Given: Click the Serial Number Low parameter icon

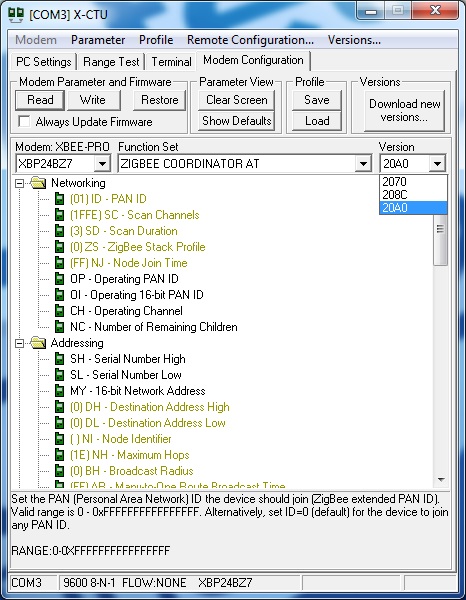Looking at the screenshot, I should coord(59,375).
